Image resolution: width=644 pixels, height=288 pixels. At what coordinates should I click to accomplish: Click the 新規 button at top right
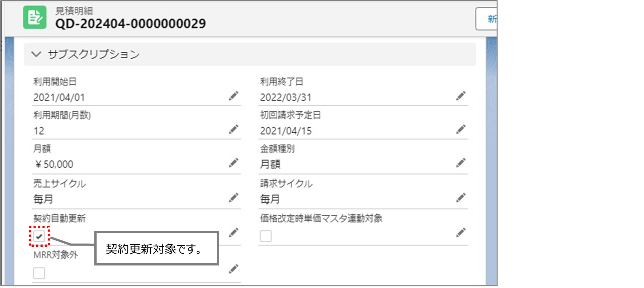tap(491, 18)
